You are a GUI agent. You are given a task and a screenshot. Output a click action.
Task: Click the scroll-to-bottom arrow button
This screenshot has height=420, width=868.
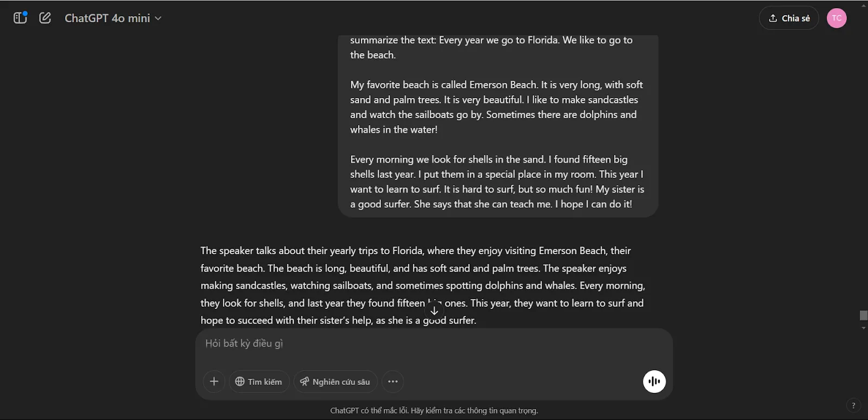pos(434,311)
